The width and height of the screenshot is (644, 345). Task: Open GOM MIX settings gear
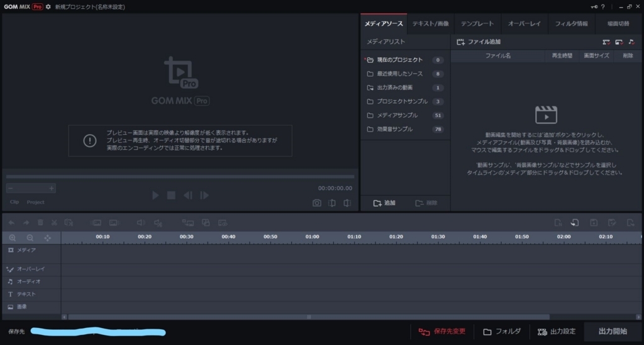[x=48, y=6]
